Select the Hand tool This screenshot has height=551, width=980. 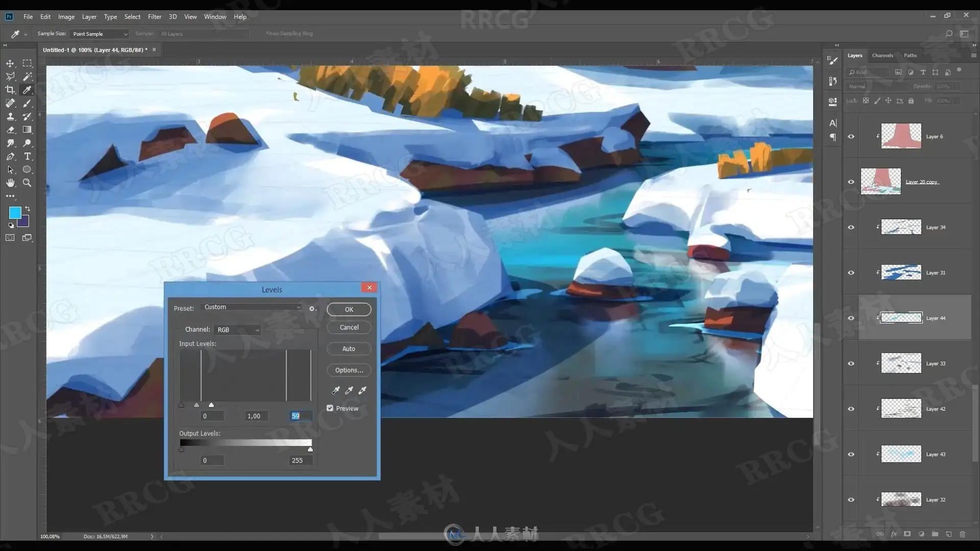click(10, 183)
